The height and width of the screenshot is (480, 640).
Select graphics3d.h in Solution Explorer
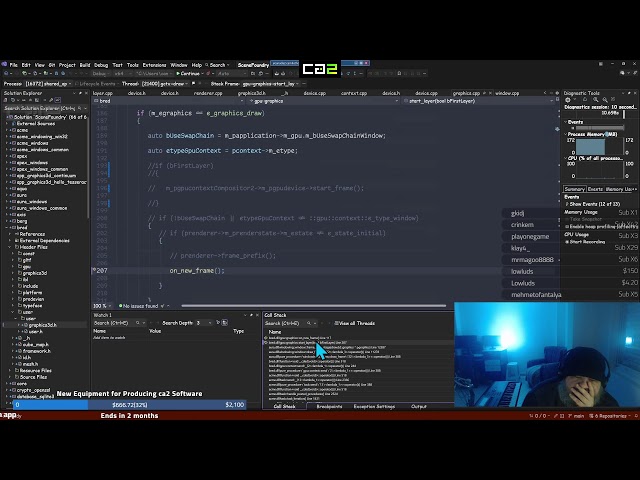click(42, 325)
